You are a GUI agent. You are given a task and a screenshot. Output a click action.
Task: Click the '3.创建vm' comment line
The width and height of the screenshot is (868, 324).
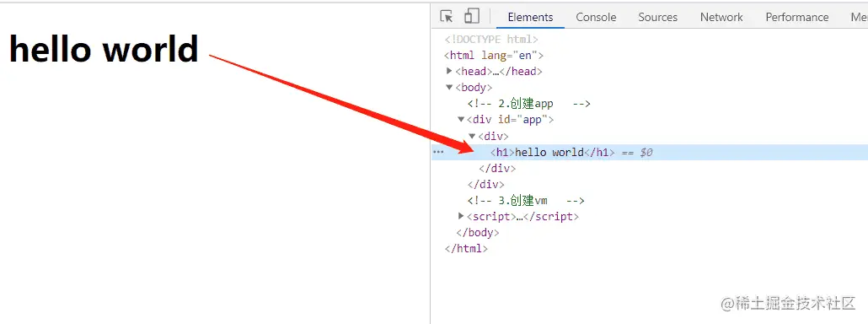[x=526, y=201]
